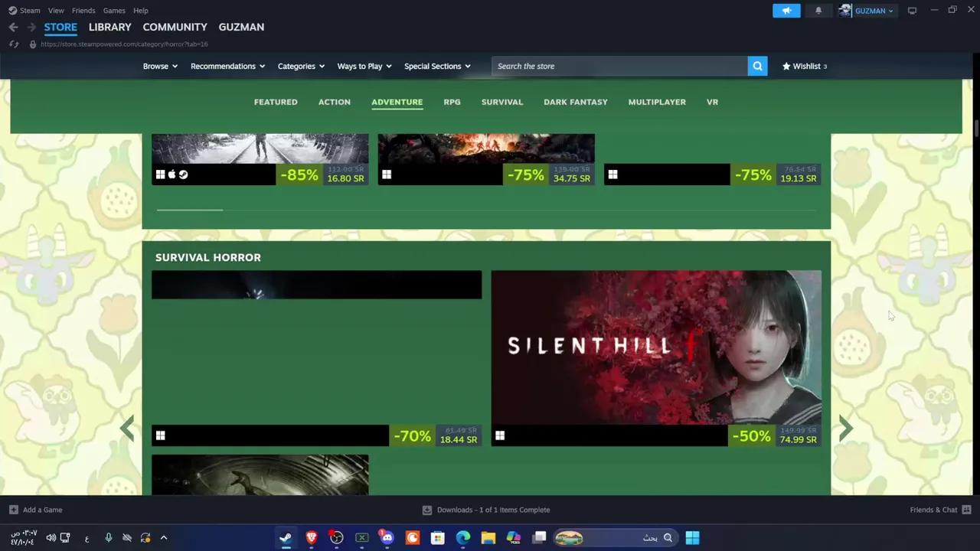Open File Explorer from taskbar

488,538
